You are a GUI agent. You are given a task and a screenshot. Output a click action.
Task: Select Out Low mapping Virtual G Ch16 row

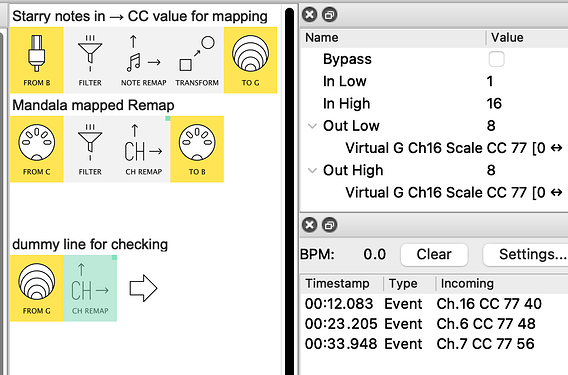click(x=435, y=148)
